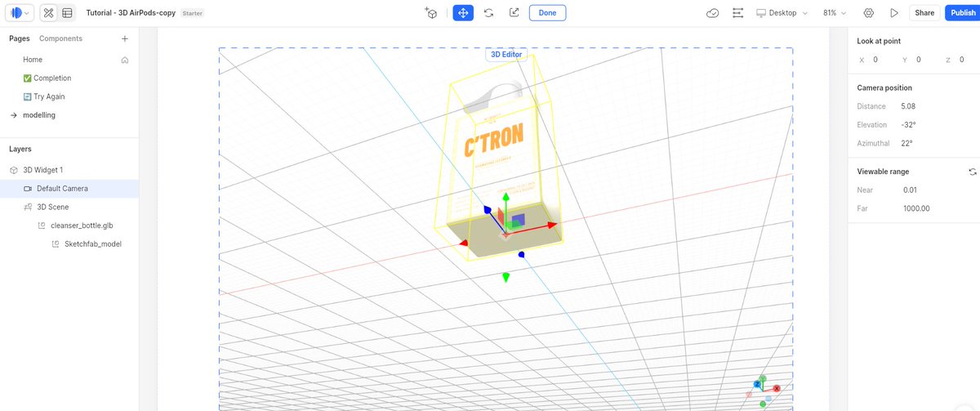Click the red X ball on orientation gizmo
This screenshot has height=411, width=980.
777,389
